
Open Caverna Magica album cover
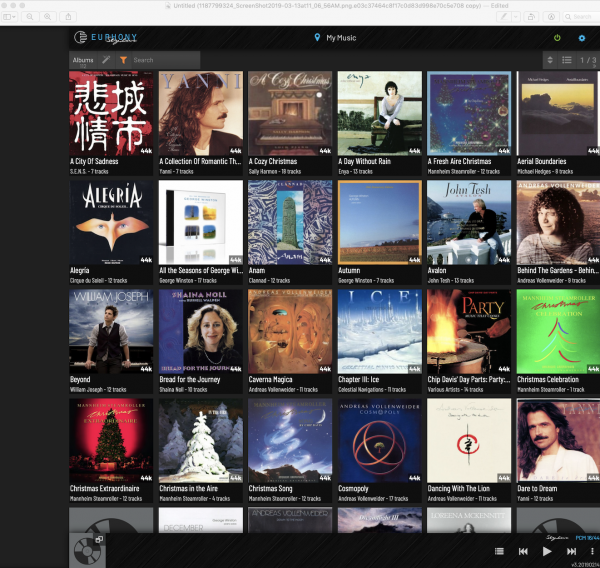[290, 331]
